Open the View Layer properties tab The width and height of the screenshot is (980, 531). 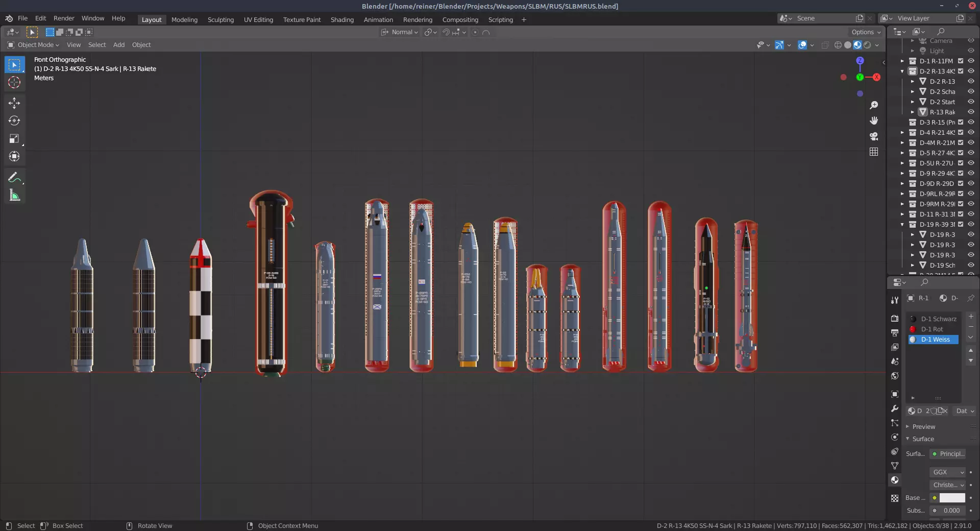coord(895,347)
